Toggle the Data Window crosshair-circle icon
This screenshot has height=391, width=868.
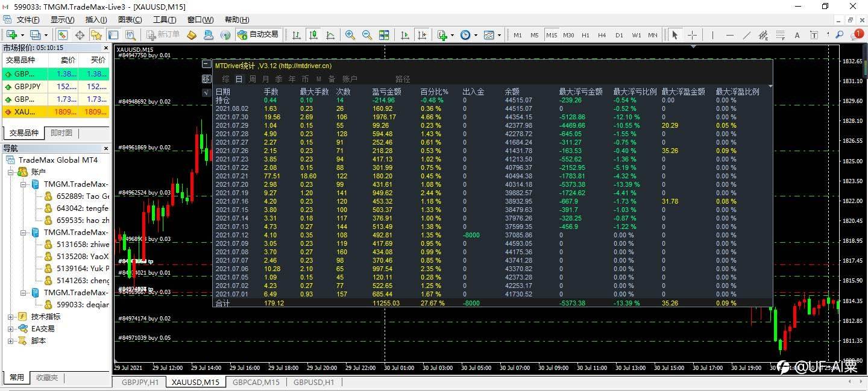coord(80,35)
